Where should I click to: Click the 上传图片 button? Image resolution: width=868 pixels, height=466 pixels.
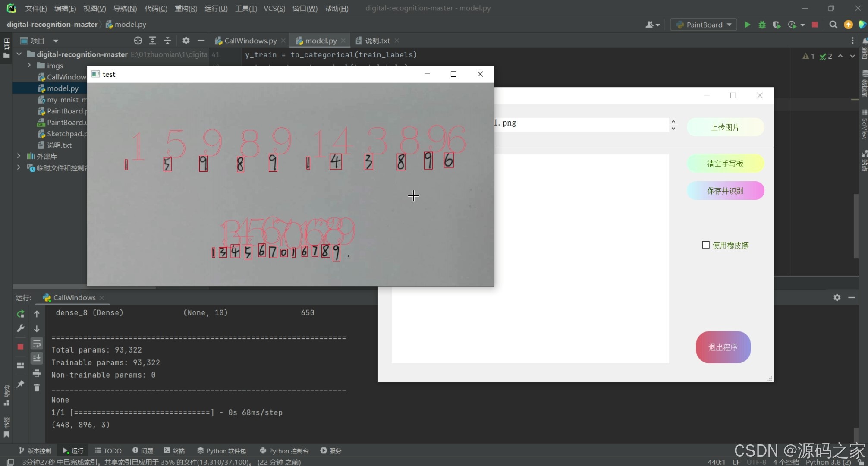(x=725, y=127)
